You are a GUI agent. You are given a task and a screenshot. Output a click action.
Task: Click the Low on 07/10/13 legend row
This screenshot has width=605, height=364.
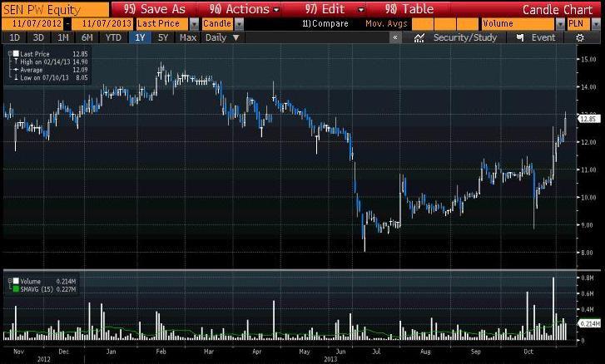pos(51,78)
